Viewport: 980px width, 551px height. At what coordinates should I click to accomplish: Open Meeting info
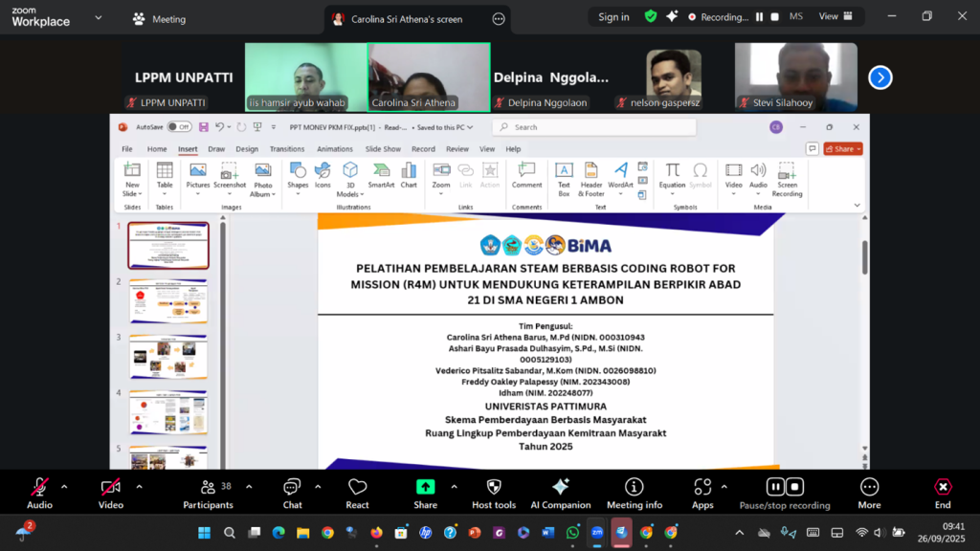click(x=634, y=493)
